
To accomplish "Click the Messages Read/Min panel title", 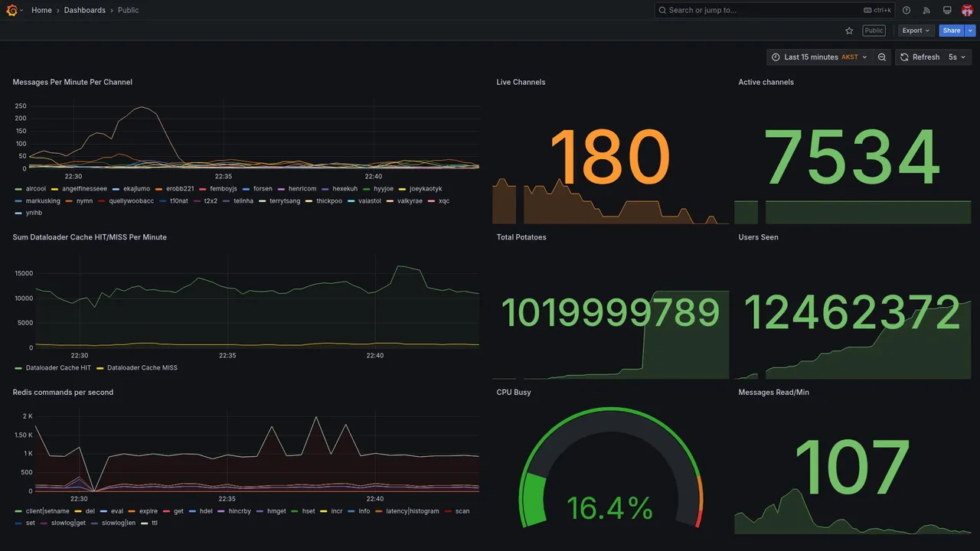I will 774,392.
